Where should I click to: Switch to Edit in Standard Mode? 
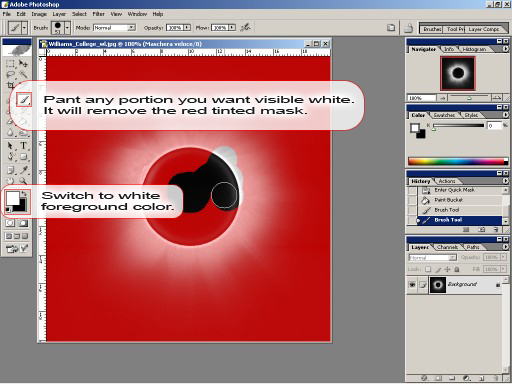(x=10, y=223)
